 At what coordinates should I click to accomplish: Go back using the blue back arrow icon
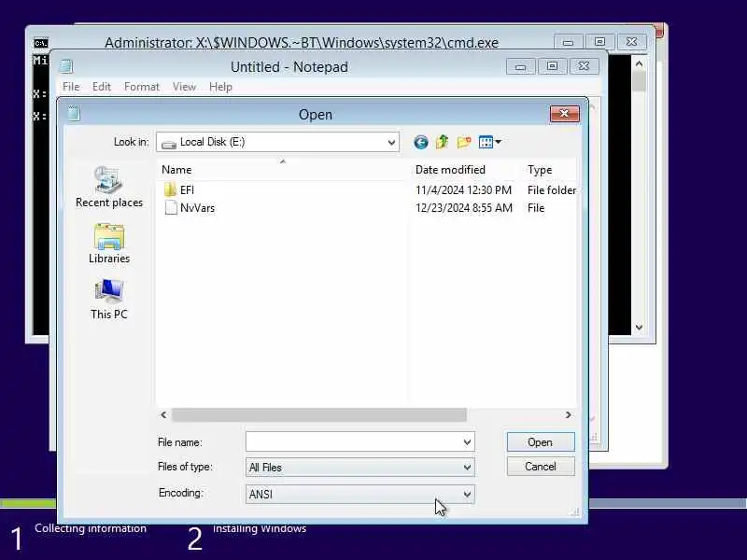[421, 142]
